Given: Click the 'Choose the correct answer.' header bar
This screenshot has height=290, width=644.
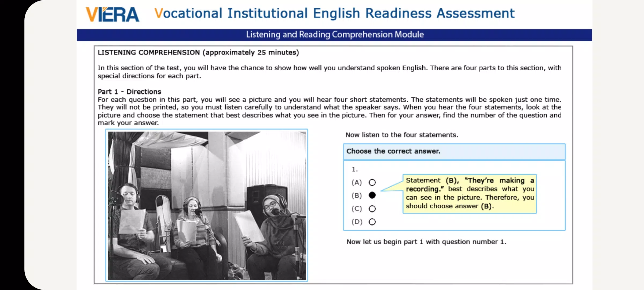Looking at the screenshot, I should click(454, 151).
